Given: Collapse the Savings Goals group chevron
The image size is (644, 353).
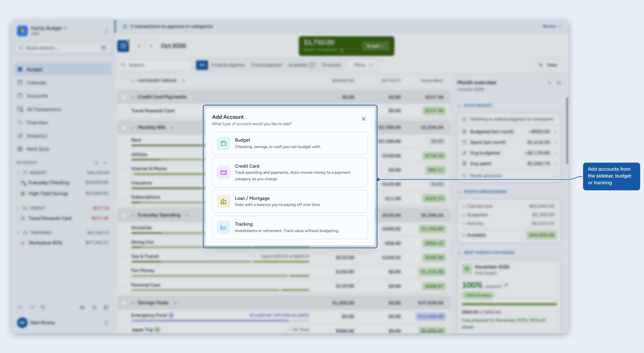Looking at the screenshot, I should (133, 303).
